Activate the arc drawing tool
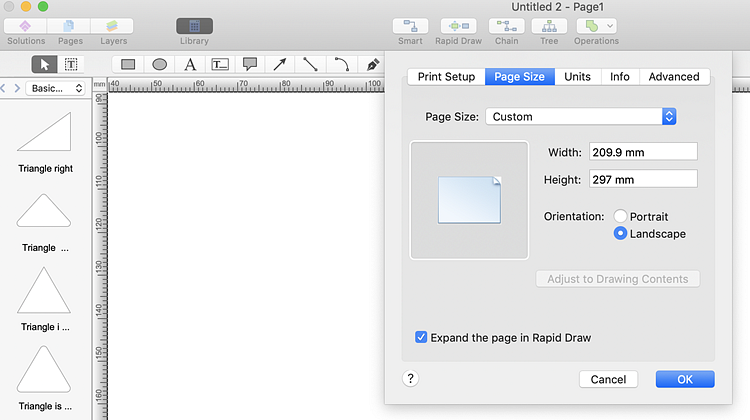750x420 pixels. [341, 64]
